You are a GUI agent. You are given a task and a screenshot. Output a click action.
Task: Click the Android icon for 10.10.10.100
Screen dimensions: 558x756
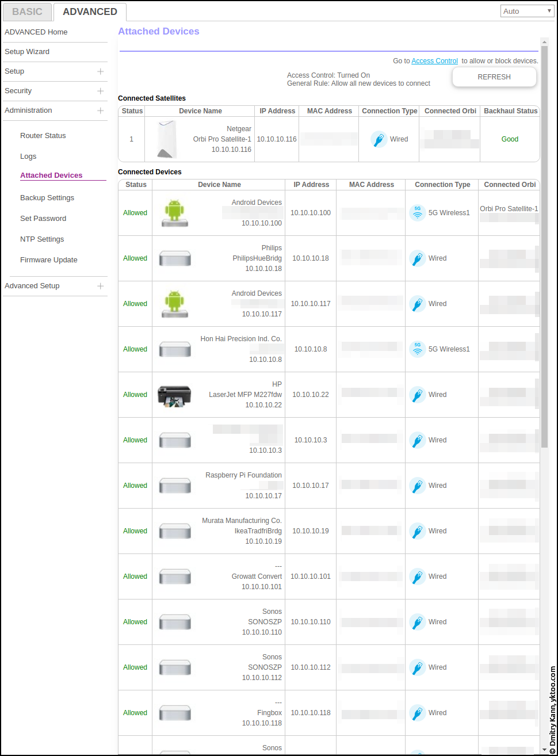click(174, 213)
